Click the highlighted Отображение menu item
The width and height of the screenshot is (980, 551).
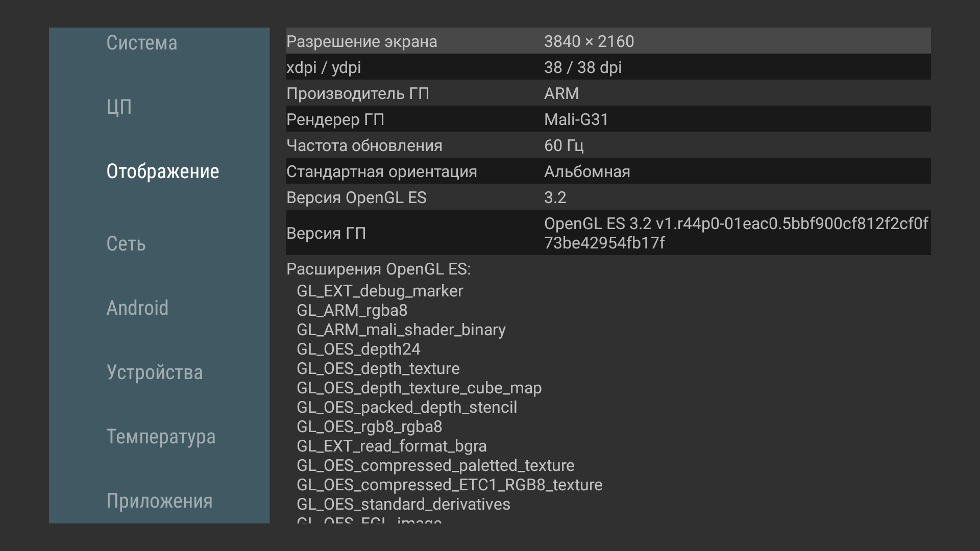162,171
